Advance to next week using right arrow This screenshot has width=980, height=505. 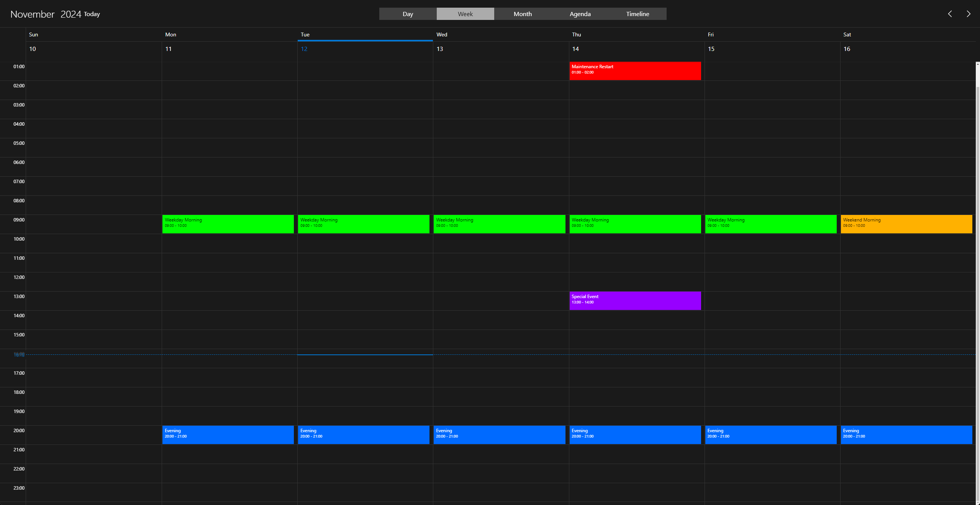click(x=968, y=14)
